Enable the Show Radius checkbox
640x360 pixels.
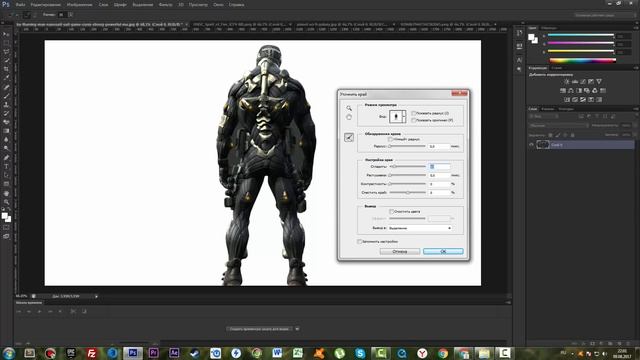pyautogui.click(x=413, y=113)
